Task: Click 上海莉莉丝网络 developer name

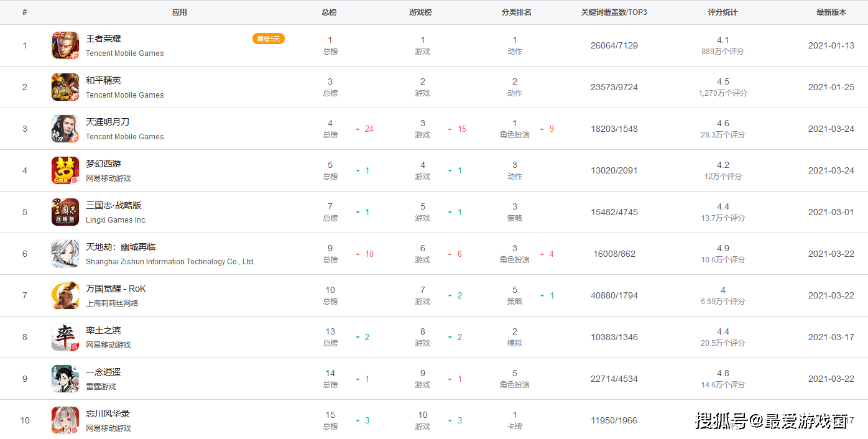Action: 112,303
